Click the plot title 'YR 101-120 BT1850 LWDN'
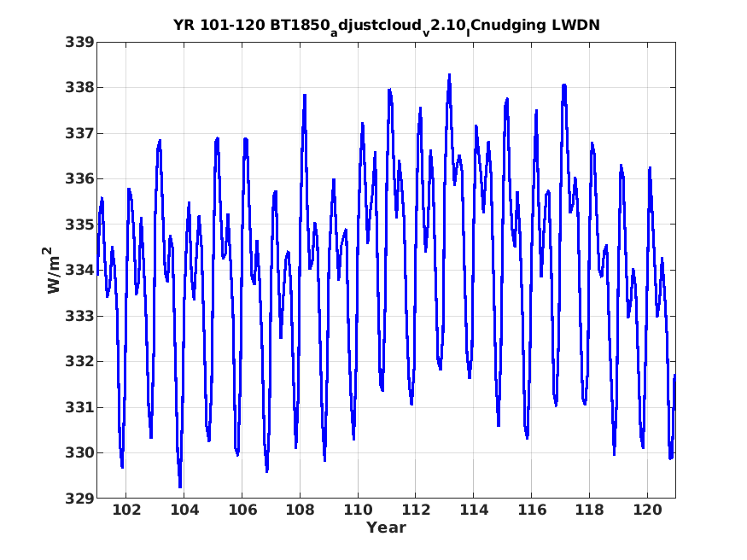The width and height of the screenshot is (747, 560). (387, 26)
